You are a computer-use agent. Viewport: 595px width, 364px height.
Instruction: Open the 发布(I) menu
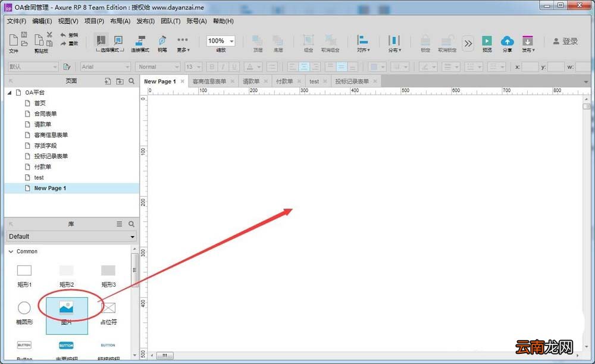145,21
